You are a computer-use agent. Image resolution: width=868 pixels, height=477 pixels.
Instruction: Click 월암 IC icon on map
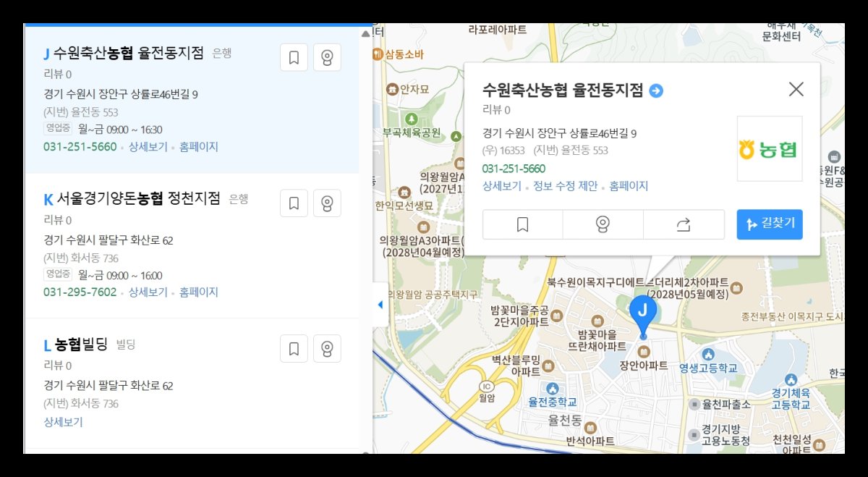click(485, 386)
